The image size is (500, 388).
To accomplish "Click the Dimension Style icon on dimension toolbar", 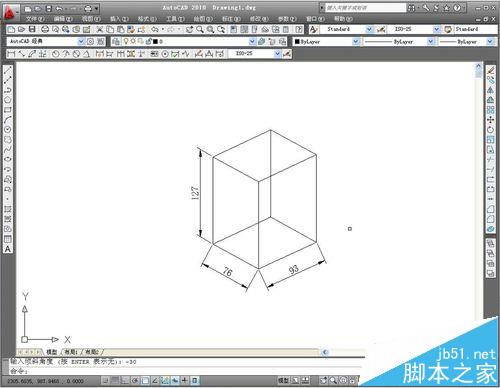I will [x=287, y=54].
